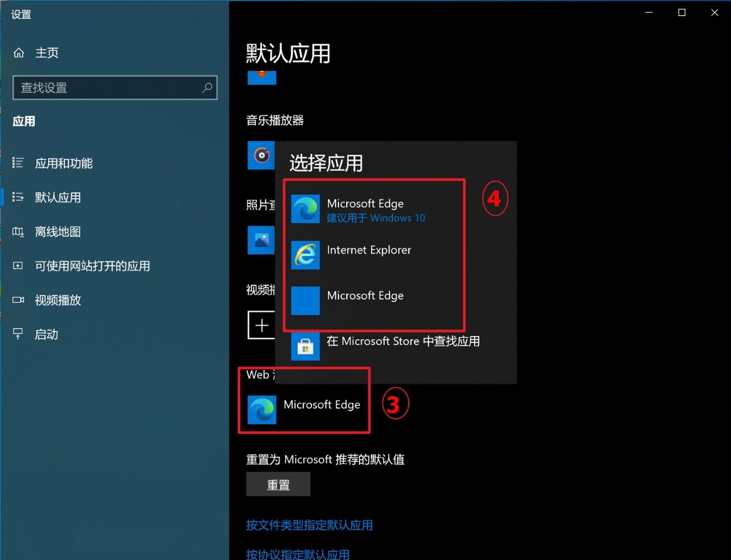The width and height of the screenshot is (731, 560).
Task: Click the 离线地图 map icon
Action: [18, 232]
